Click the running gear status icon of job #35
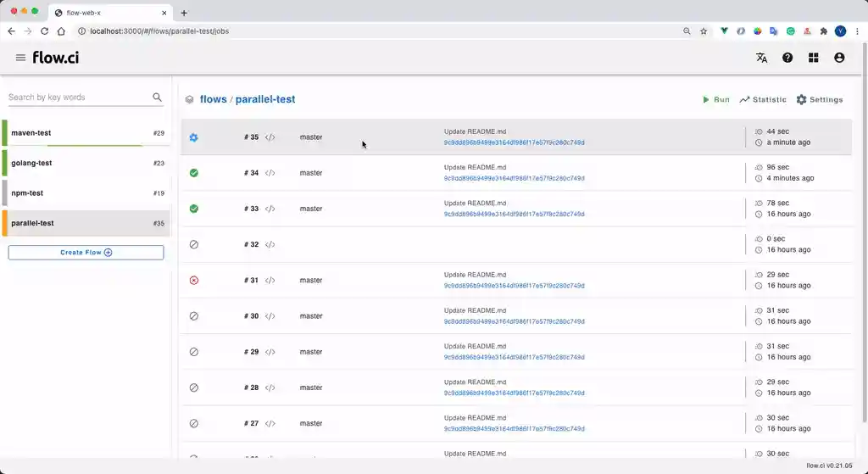 tap(193, 137)
